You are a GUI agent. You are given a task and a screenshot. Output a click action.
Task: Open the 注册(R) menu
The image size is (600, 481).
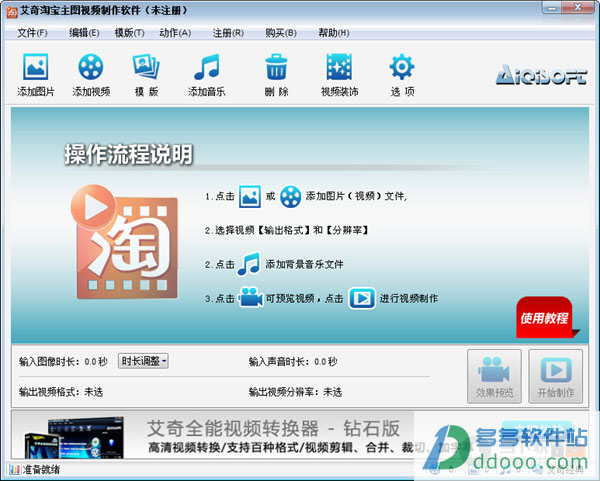click(x=228, y=33)
